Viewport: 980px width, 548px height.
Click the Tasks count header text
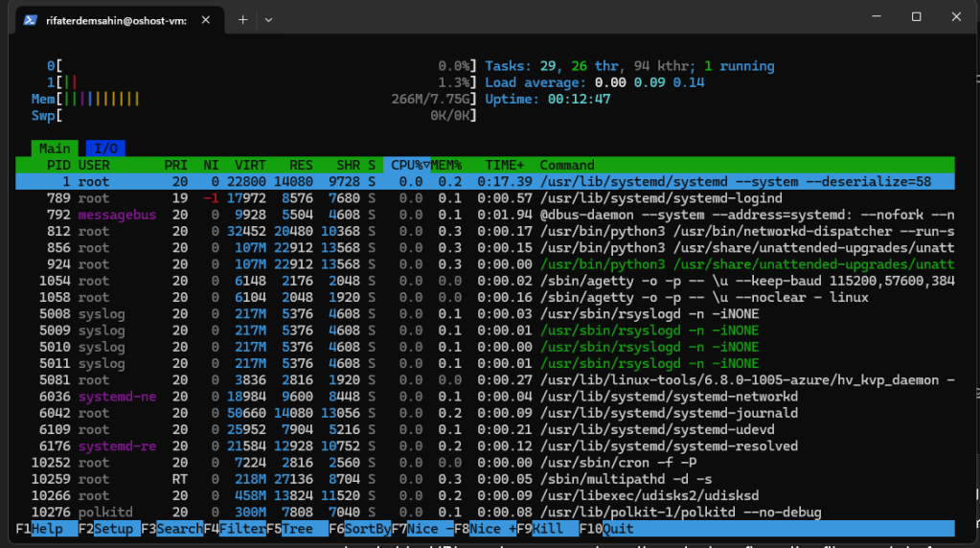tap(629, 66)
